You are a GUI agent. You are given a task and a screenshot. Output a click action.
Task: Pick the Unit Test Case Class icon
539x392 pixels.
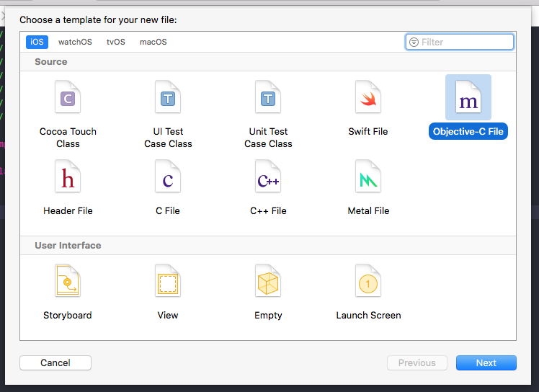(x=268, y=97)
